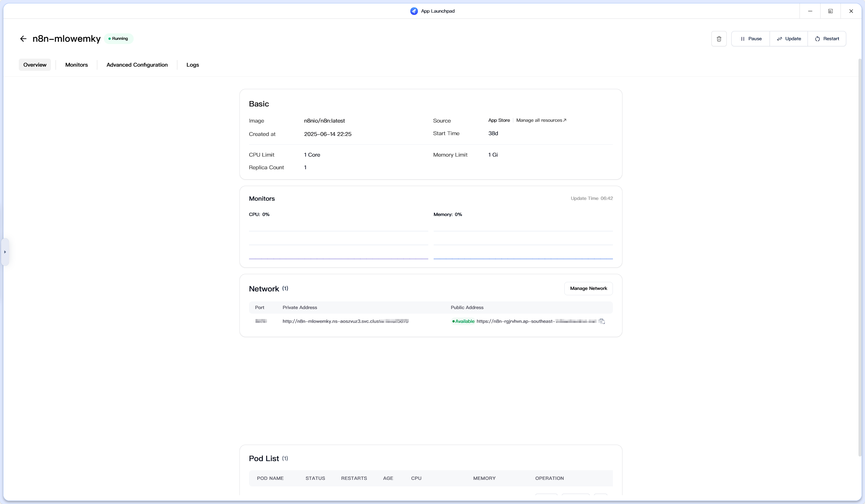The image size is (865, 504).
Task: Switch to the Overview tab
Action: 35,65
